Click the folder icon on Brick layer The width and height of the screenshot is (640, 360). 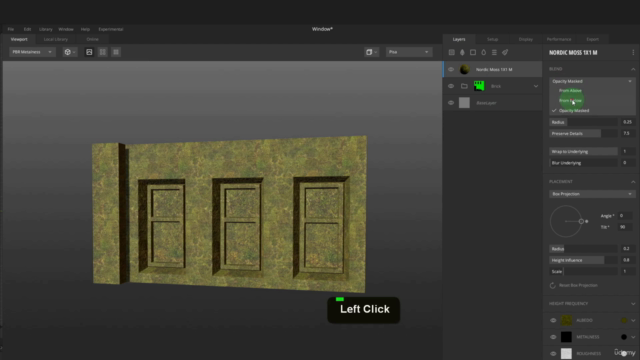(464, 86)
